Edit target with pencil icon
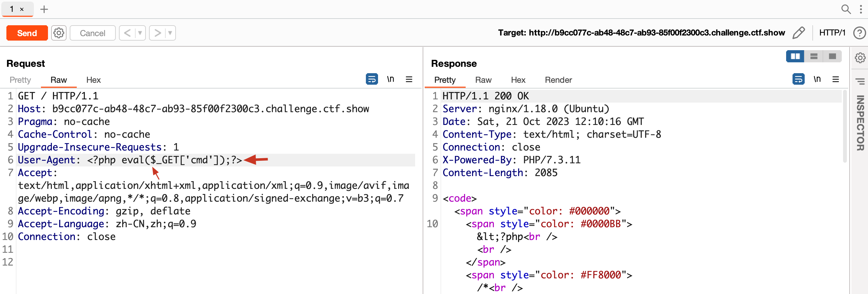 click(x=799, y=33)
